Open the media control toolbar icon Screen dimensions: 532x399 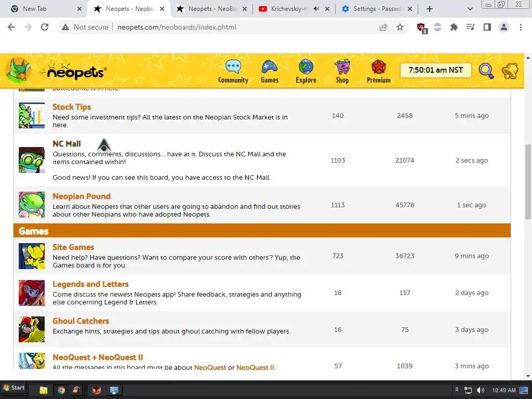pyautogui.click(x=470, y=27)
